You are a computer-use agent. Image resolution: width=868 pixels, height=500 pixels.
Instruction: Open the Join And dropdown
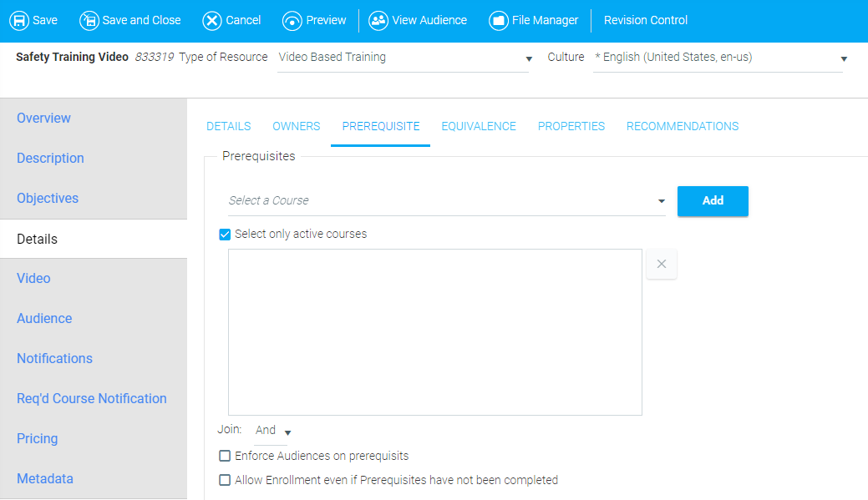pyautogui.click(x=287, y=432)
